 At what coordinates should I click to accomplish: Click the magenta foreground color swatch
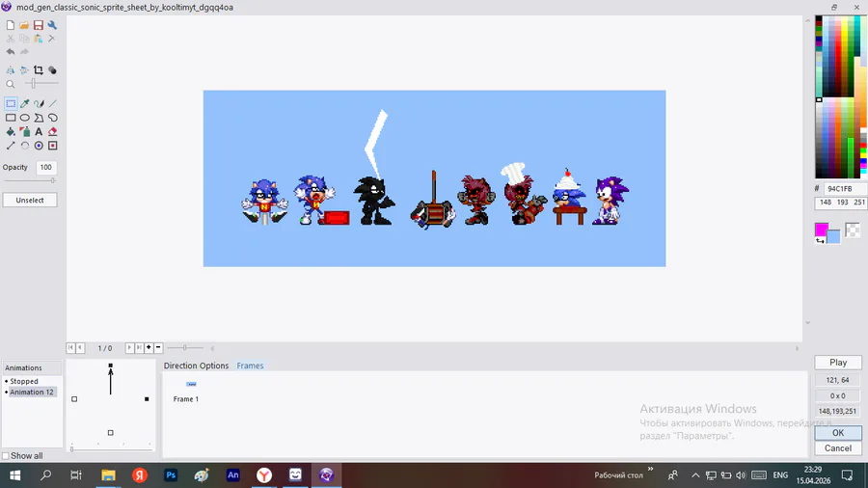(x=822, y=230)
